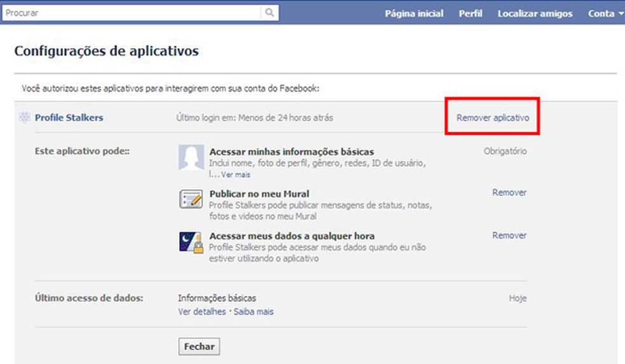The image size is (625, 364).
Task: Click the Informações básicas data access text
Action: coord(217,298)
